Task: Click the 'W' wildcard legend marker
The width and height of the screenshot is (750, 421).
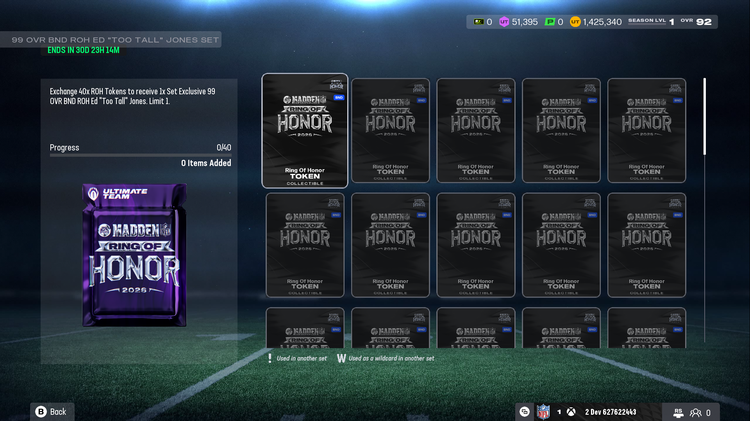Action: coord(341,358)
